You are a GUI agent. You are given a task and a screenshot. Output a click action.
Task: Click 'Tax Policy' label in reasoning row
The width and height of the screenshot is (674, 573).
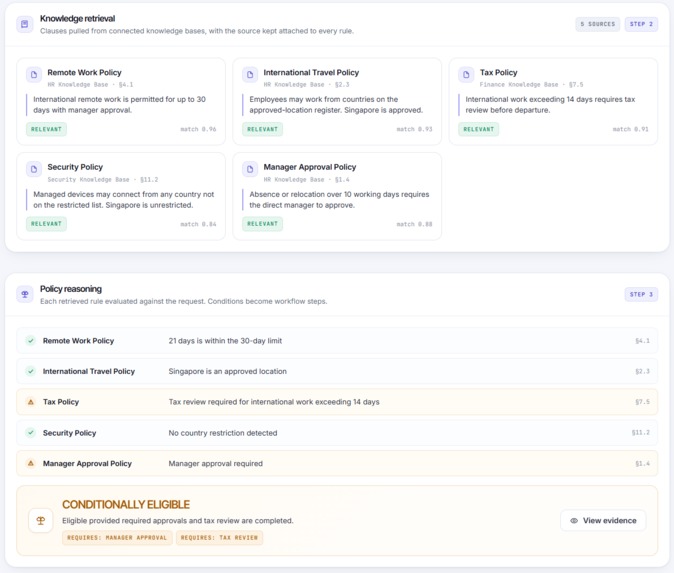click(x=61, y=402)
